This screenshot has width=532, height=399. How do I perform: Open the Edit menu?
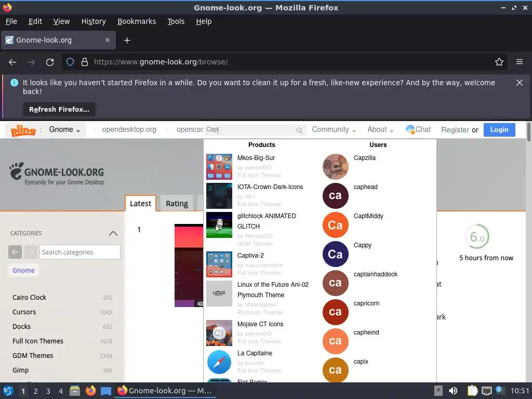[35, 21]
